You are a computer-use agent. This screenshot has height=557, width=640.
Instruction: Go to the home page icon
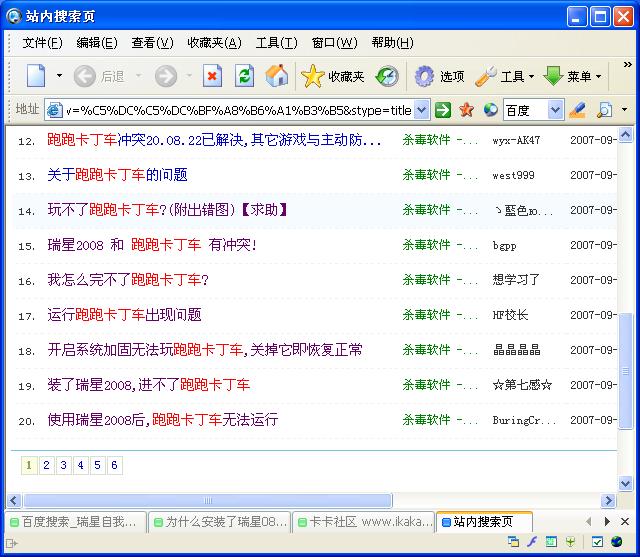click(x=277, y=76)
